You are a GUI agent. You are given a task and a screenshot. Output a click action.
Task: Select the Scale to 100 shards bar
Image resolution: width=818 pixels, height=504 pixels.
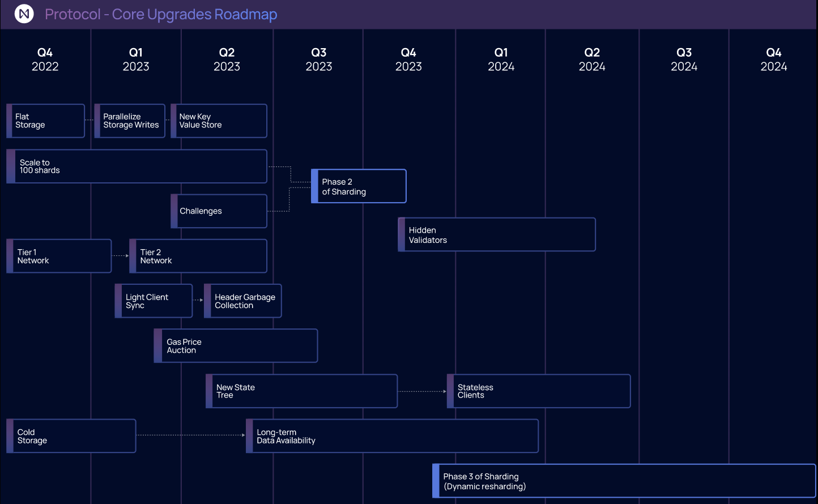coord(137,166)
